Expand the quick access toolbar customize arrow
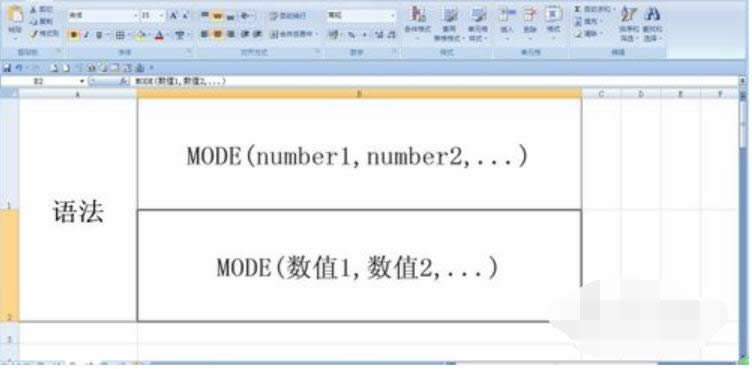 (152, 69)
